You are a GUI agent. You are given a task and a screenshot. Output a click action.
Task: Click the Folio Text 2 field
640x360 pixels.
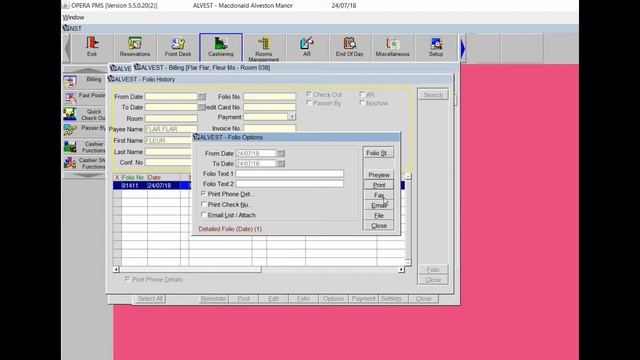click(x=289, y=184)
